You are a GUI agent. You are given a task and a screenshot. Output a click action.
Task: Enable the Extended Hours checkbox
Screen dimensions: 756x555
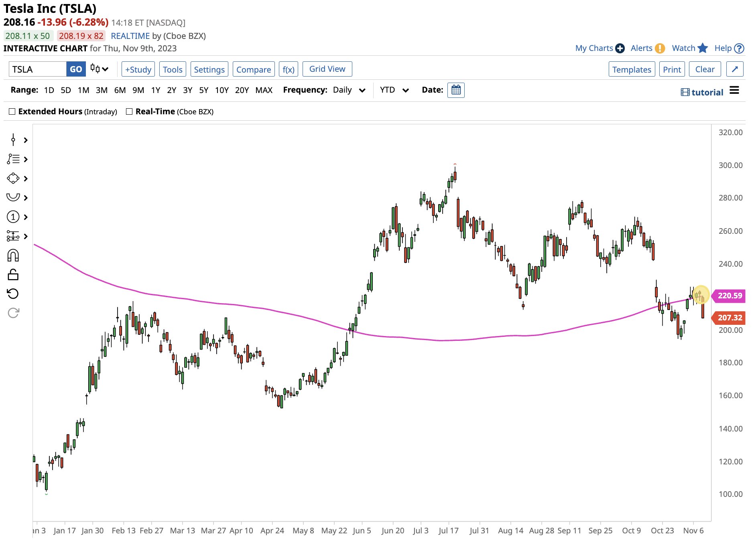pos(12,111)
